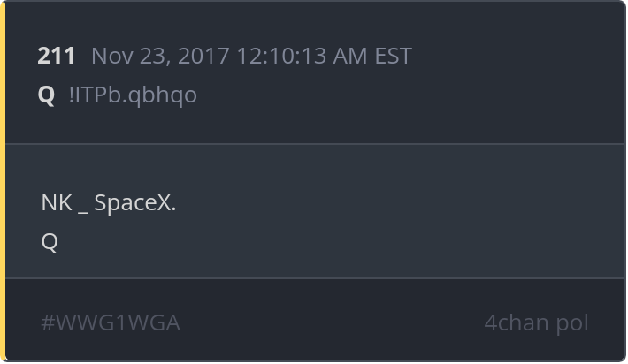Click the pol board label
This screenshot has width=628, height=364.
click(x=572, y=323)
